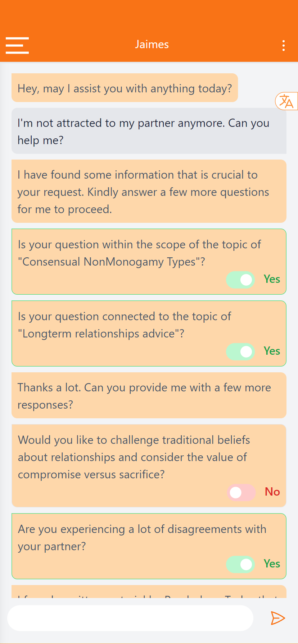Click the message text input field

(x=130, y=618)
